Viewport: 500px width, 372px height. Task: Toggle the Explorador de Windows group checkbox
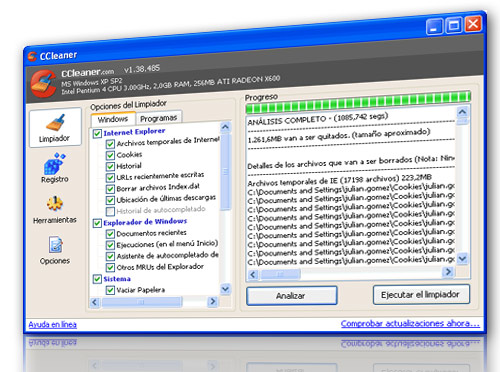[97, 223]
